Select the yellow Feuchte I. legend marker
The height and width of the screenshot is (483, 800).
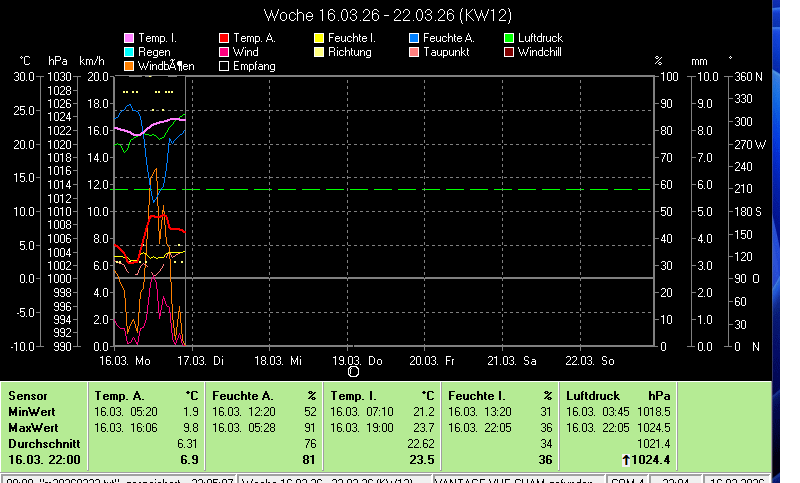pyautogui.click(x=319, y=38)
